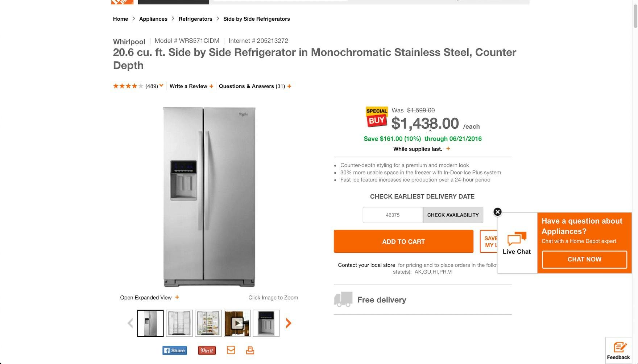Click the Chat Now button
Image resolution: width=638 pixels, height=364 pixels.
coord(584,260)
